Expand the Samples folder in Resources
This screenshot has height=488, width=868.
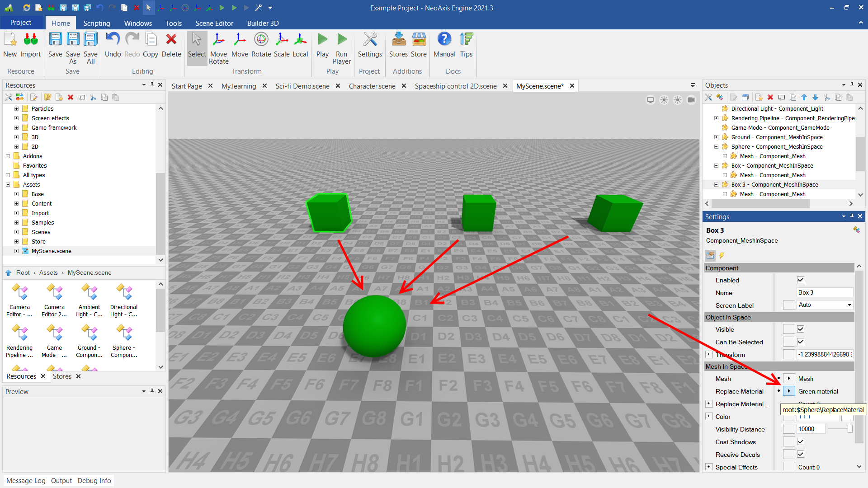pyautogui.click(x=16, y=223)
